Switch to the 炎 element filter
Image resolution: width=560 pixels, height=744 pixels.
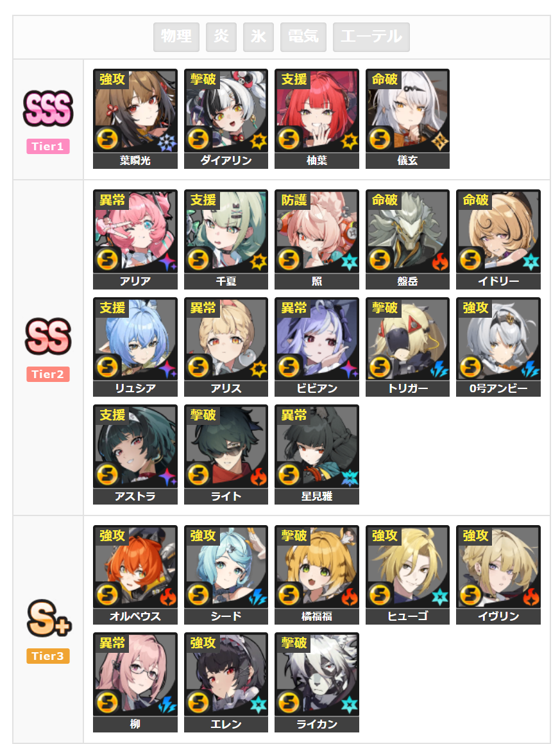tap(221, 37)
